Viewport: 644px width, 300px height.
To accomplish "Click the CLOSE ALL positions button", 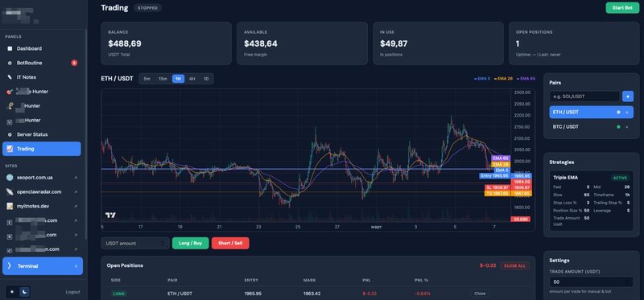I will click(514, 266).
